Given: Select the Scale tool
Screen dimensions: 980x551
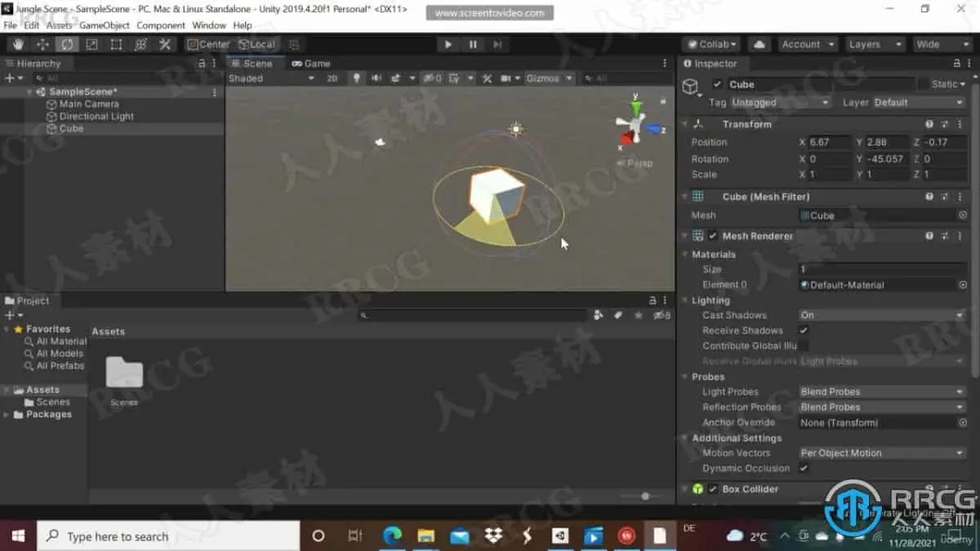Looking at the screenshot, I should click(91, 44).
